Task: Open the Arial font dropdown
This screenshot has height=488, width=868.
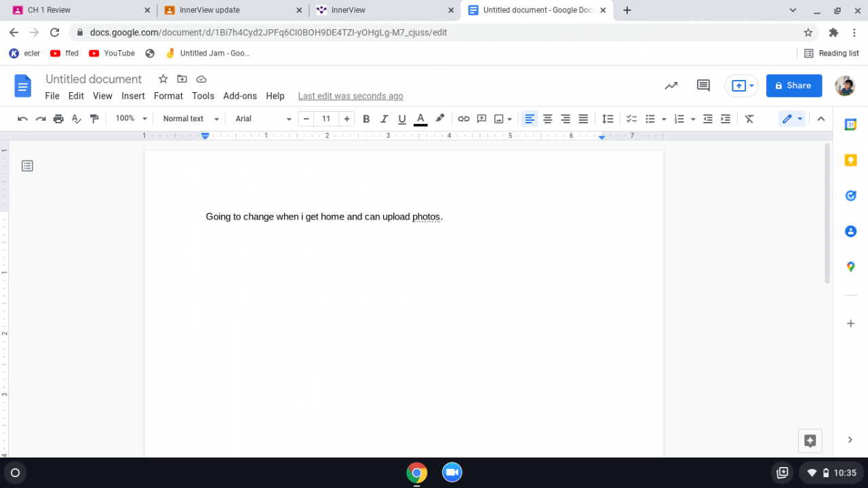Action: click(262, 119)
